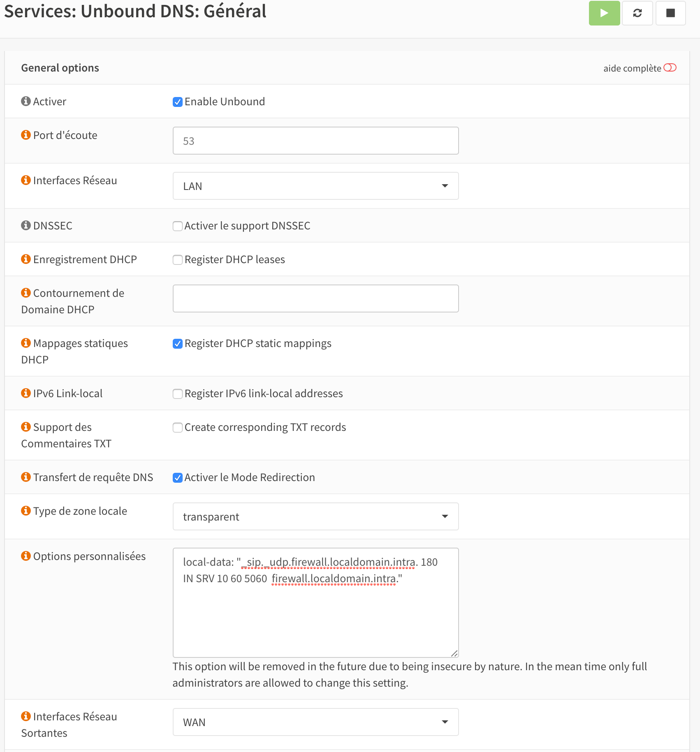The width and height of the screenshot is (700, 752).
Task: Show help for Type de zone locale
Action: click(x=26, y=511)
